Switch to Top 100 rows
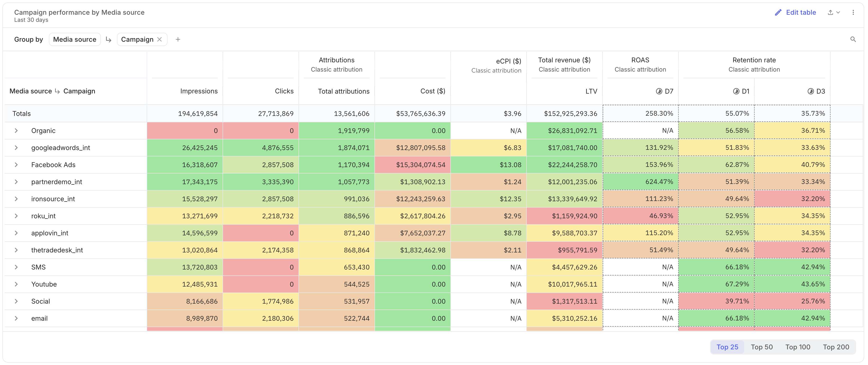The height and width of the screenshot is (365, 868). tap(798, 347)
